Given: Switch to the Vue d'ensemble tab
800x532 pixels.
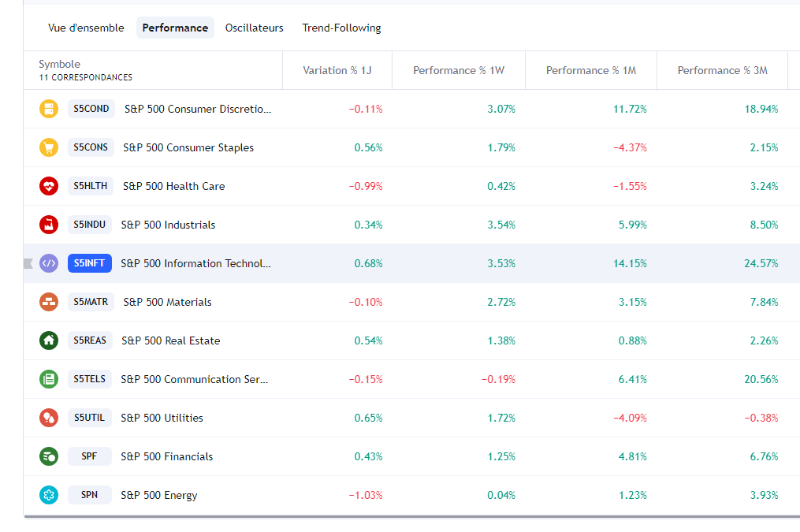Looking at the screenshot, I should coord(86,28).
